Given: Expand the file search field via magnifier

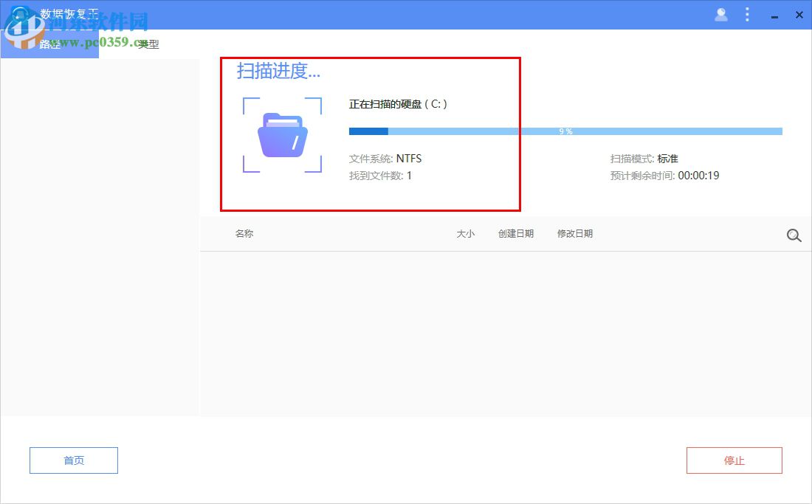Looking at the screenshot, I should 794,235.
